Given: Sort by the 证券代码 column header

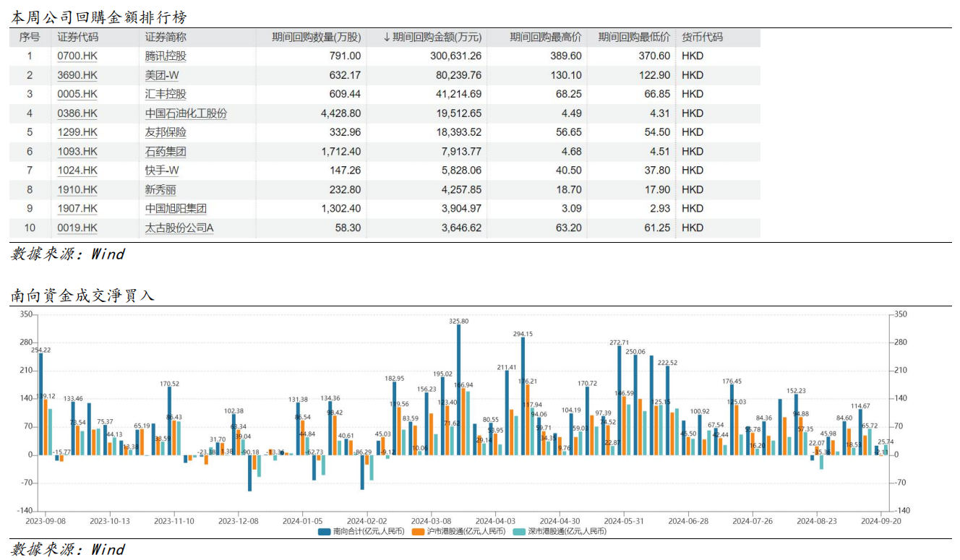Looking at the screenshot, I should [x=78, y=38].
